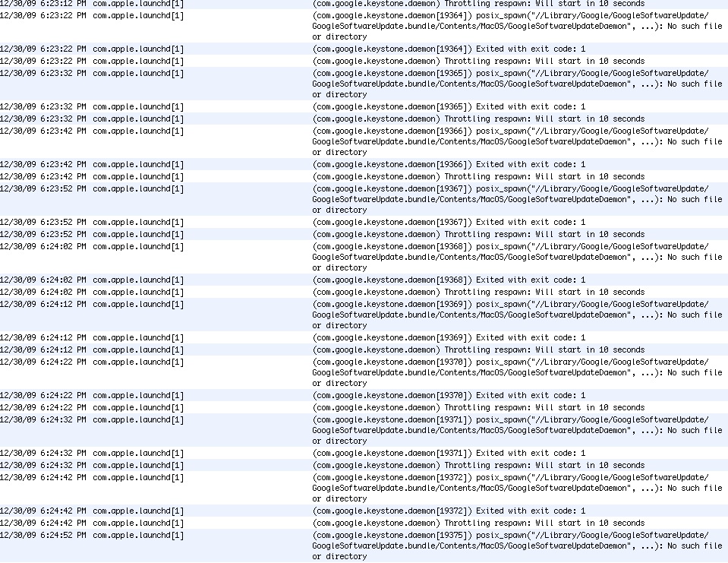Viewport: 728px width, 563px height.
Task: Select the daemon[19366] 'Exited with exit code: 1' row
Action: tap(364, 164)
